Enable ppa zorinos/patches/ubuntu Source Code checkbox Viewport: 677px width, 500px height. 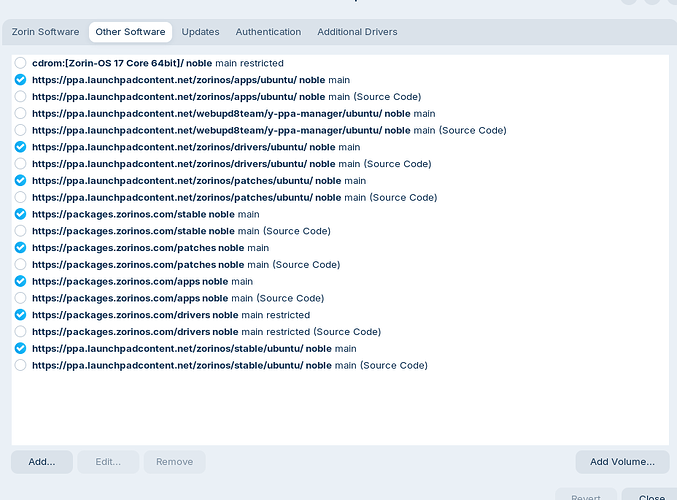click(x=20, y=197)
